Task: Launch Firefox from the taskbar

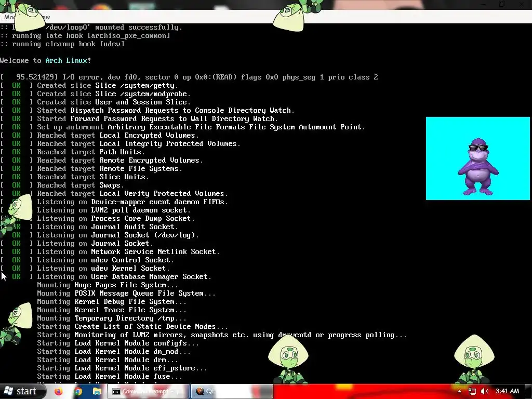Action: (x=59, y=391)
